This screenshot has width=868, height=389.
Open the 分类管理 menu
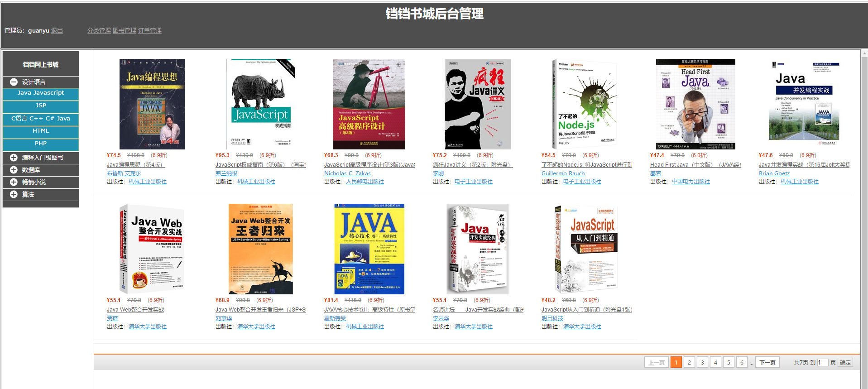click(99, 30)
